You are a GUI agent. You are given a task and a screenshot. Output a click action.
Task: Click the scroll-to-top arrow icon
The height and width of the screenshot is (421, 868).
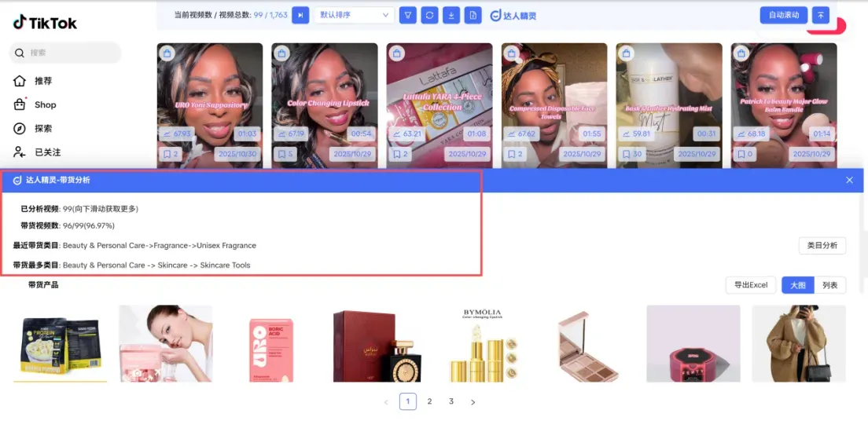pos(820,15)
